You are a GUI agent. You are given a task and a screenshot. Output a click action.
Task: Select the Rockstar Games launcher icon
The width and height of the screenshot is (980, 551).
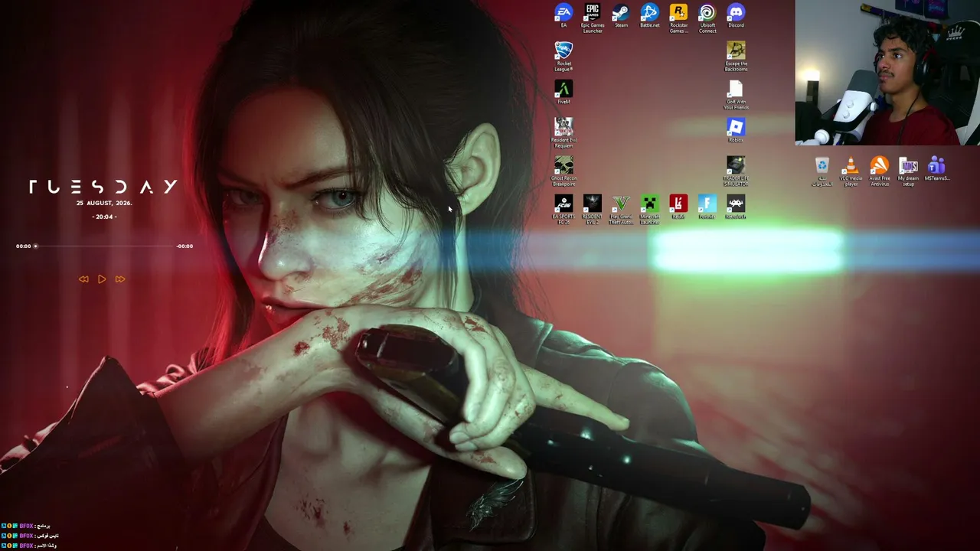(678, 18)
